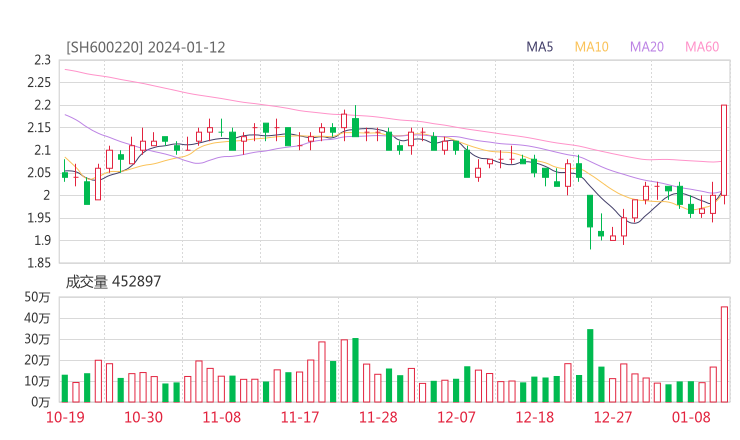The image size is (740, 440).
Task: Click the 11-28 date axis label
Action: tap(378, 417)
